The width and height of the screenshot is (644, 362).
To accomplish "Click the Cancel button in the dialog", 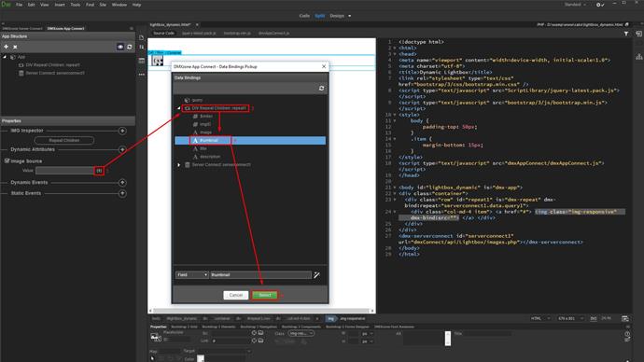I will (236, 295).
